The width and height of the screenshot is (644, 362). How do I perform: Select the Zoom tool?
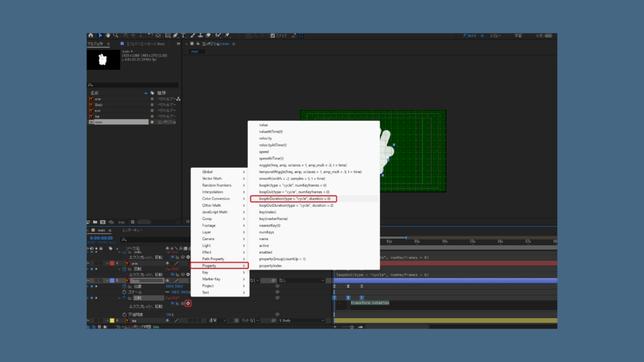[x=115, y=36]
